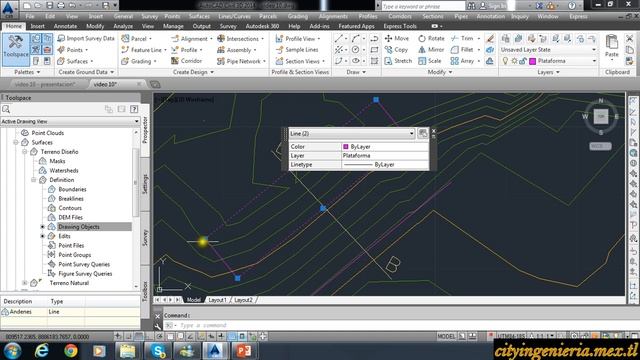The width and height of the screenshot is (640, 360).
Task: Select Drawing Objects in tree
Action: click(x=79, y=227)
